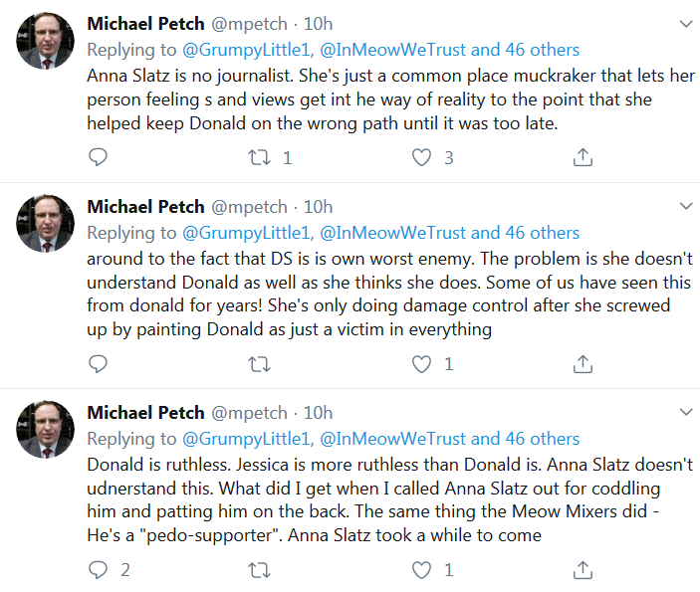Image resolution: width=700 pixels, height=592 pixels.
Task: Share the first tweet via upload icon
Action: click(x=583, y=157)
